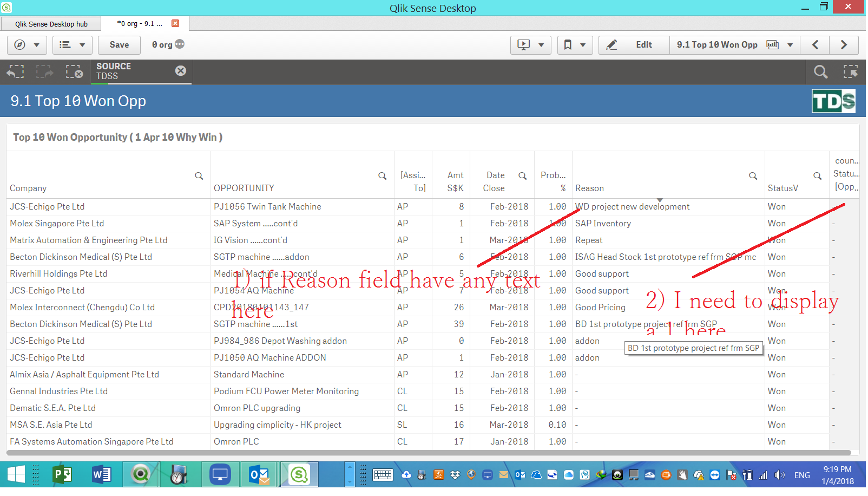This screenshot has width=868, height=496.
Task: Open the global list menu icon
Action: pos(73,45)
